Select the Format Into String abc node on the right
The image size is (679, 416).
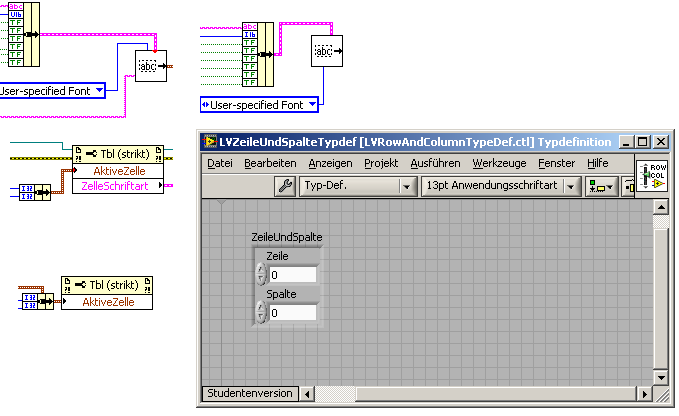(x=327, y=51)
